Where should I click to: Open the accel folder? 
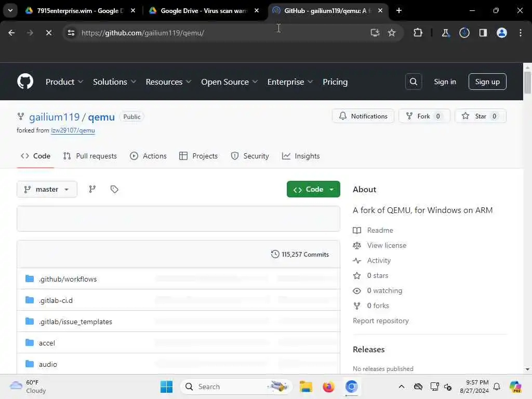coord(47,343)
